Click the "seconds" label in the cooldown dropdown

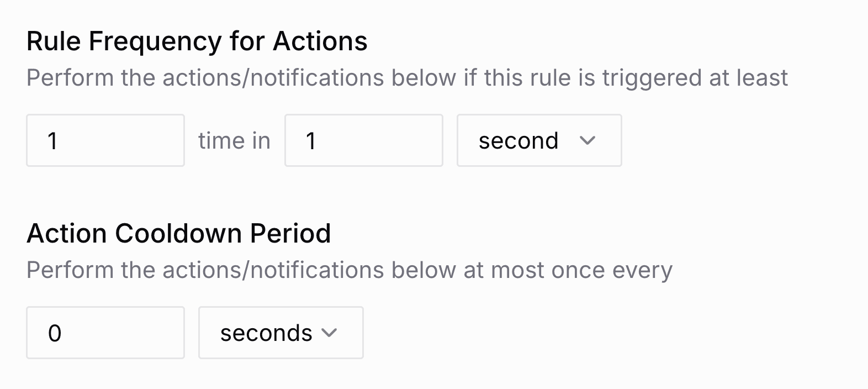click(266, 333)
